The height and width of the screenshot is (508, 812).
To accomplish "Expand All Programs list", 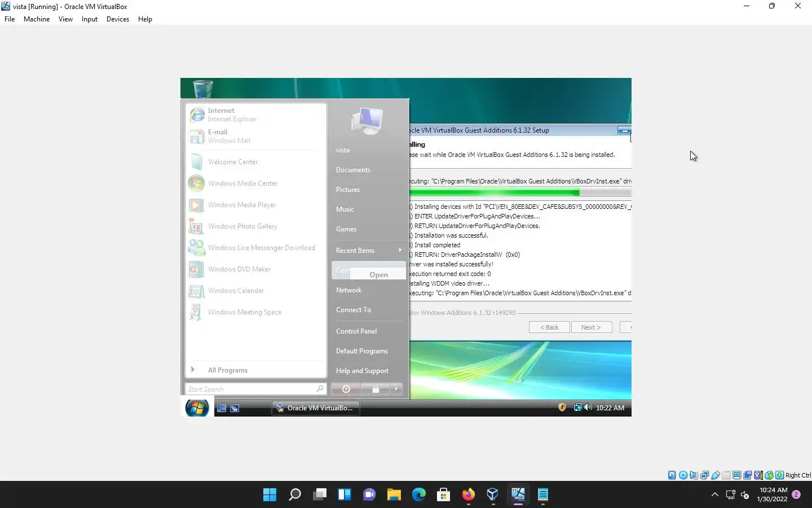I will [255, 370].
